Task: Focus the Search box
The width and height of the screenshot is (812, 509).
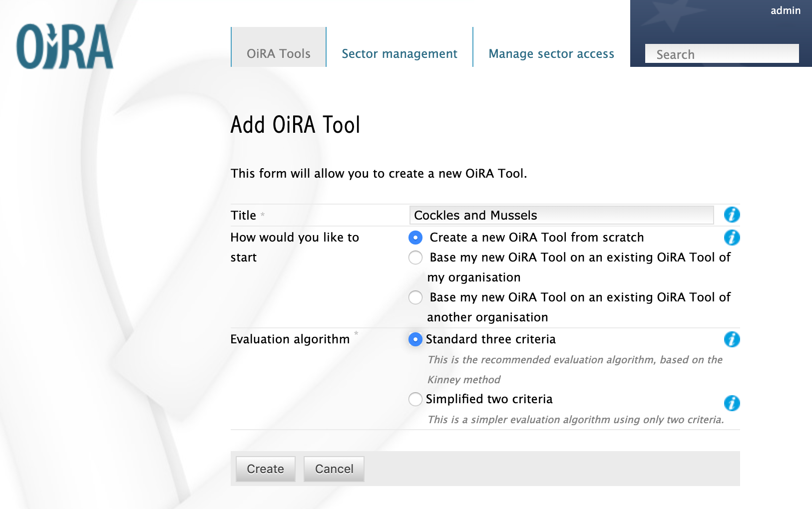Action: (722, 54)
